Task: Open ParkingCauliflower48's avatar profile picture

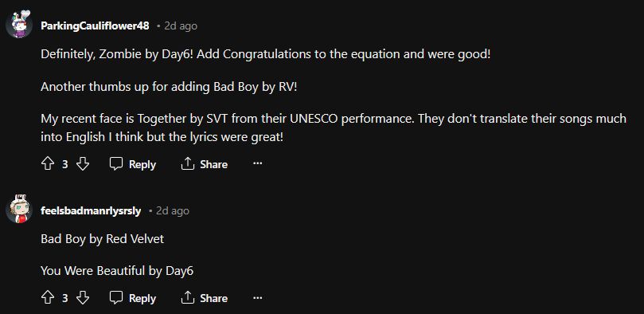Action: tap(19, 24)
